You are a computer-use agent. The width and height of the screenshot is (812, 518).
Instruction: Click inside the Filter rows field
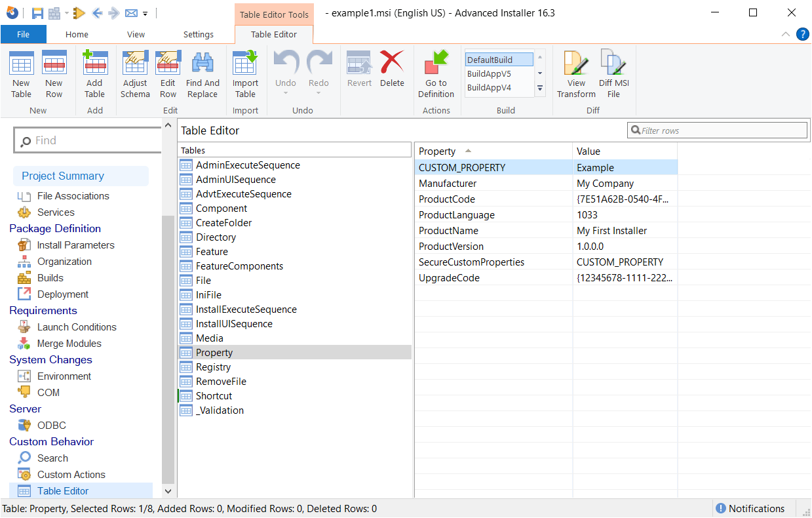pos(714,130)
